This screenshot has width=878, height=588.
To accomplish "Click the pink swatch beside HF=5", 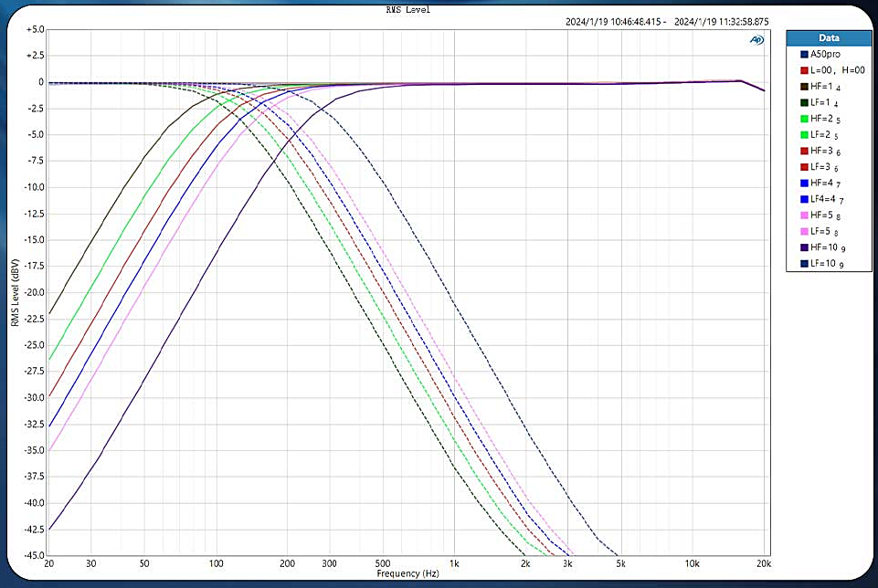I will click(804, 215).
